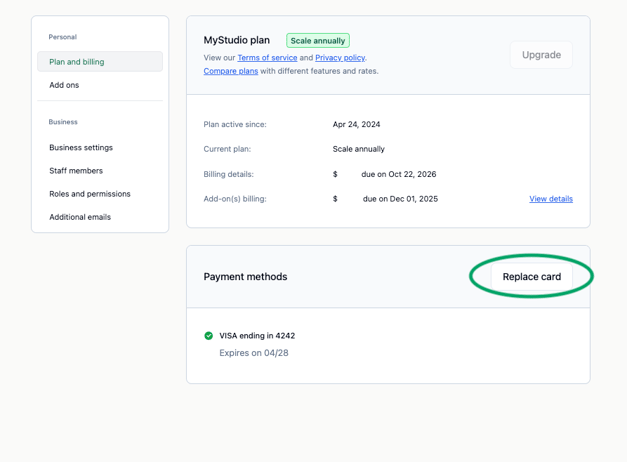This screenshot has height=462, width=627.
Task: Click the green checkmark icon beside VISA
Action: tap(208, 336)
